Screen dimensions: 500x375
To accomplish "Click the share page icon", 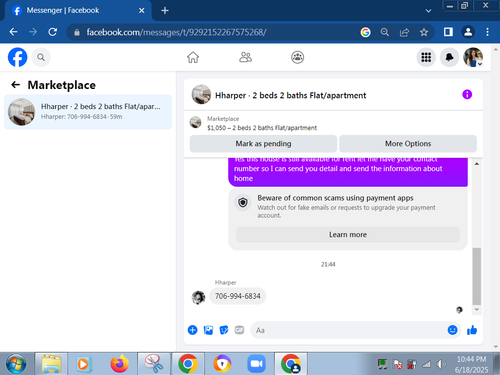I will pos(404,32).
